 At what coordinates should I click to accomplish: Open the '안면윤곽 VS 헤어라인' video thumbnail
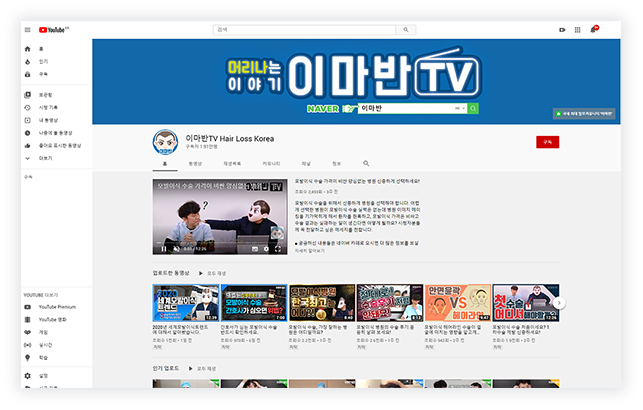[x=458, y=303]
